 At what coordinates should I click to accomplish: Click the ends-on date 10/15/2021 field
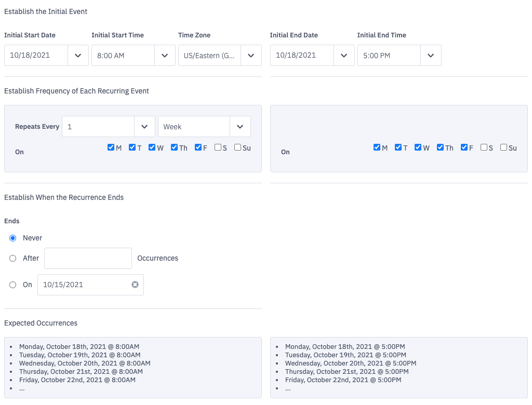click(83, 285)
